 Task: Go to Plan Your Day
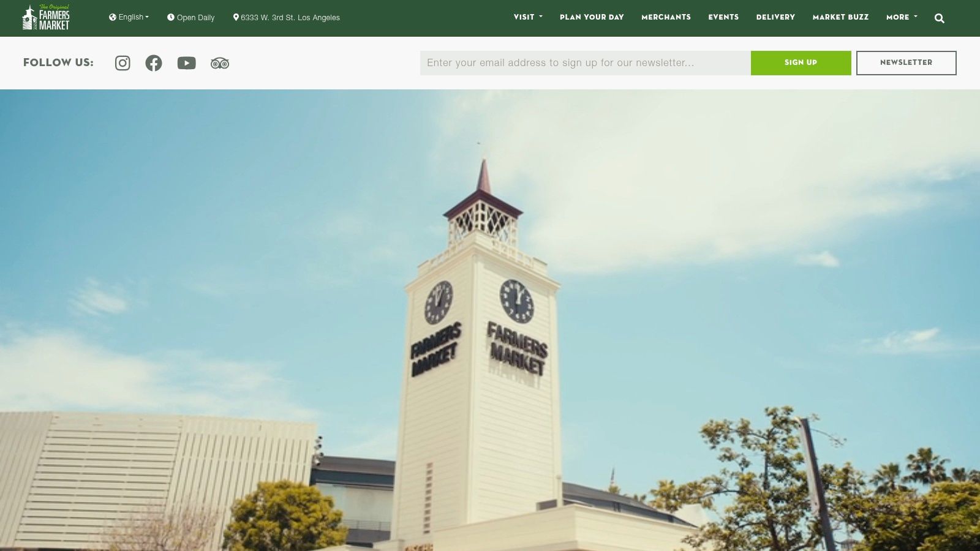coord(592,17)
